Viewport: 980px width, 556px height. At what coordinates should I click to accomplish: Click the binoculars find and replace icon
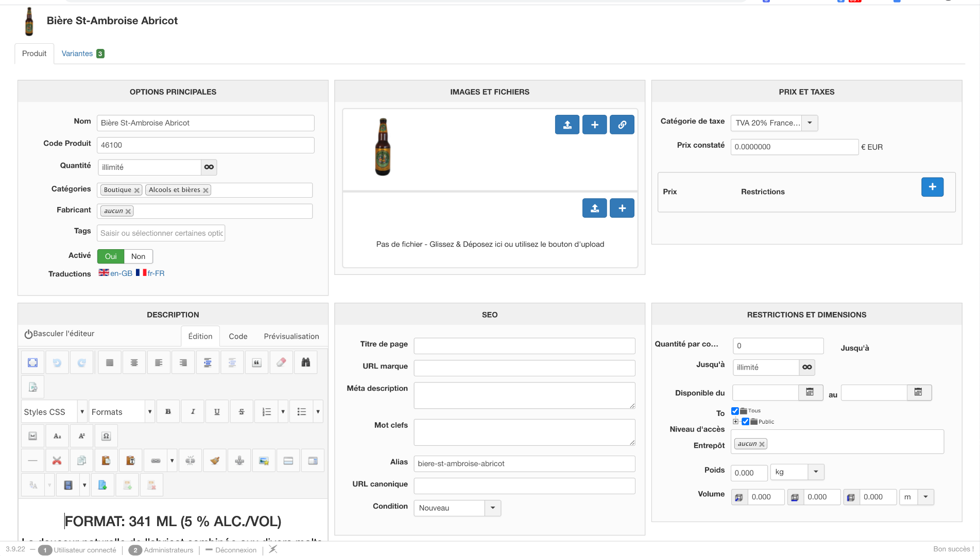coord(305,362)
